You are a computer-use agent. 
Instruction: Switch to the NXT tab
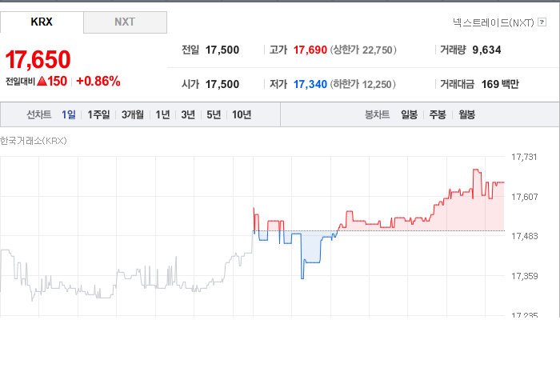[x=125, y=22]
